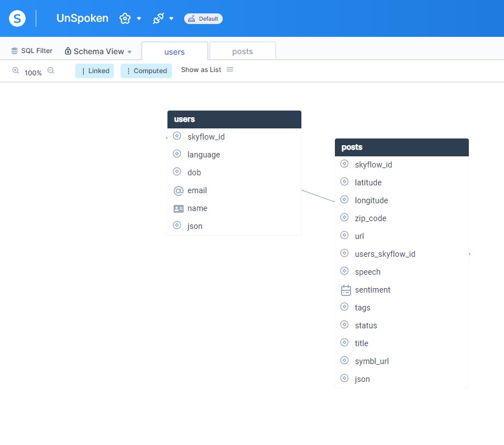Screen dimensions: 504x445
Task: Select the name field in users
Action: coord(234,208)
